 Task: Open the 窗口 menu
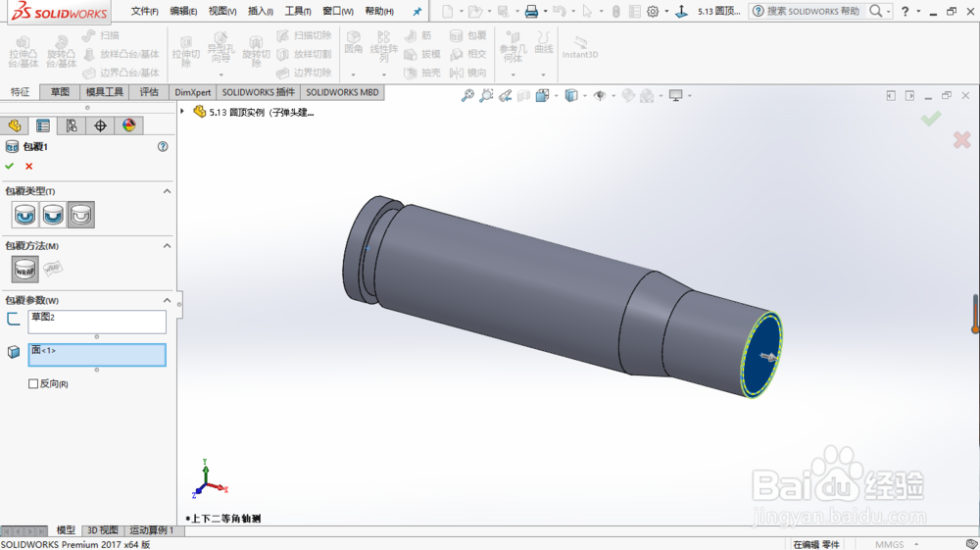click(337, 11)
